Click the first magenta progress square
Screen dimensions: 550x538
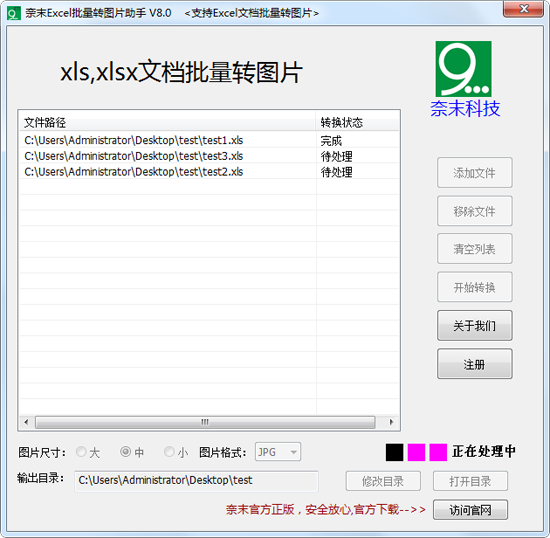pos(416,452)
